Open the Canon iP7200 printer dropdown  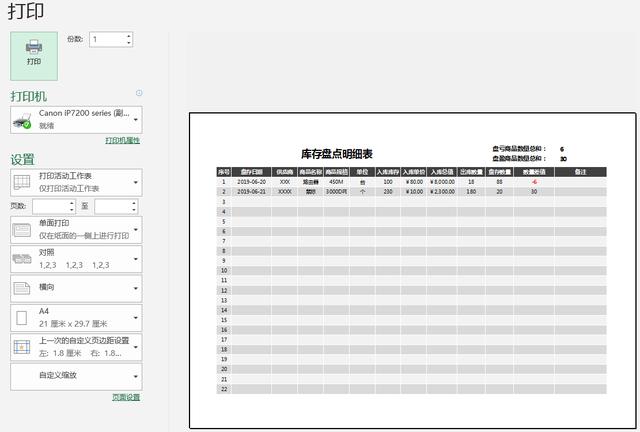pos(76,120)
